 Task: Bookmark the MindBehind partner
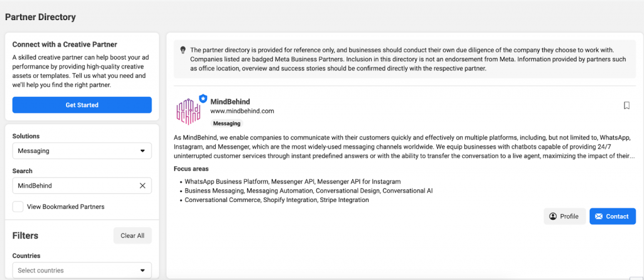click(x=626, y=106)
